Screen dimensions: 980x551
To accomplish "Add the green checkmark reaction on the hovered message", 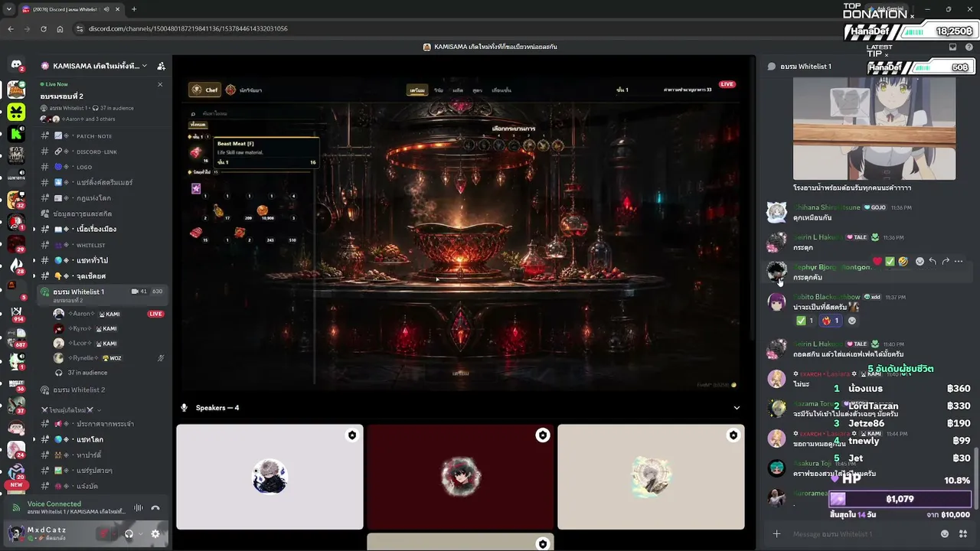I will pyautogui.click(x=890, y=262).
